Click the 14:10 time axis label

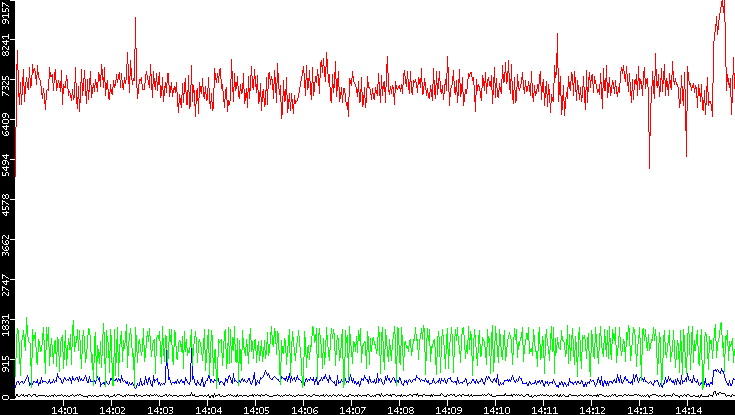click(x=496, y=411)
